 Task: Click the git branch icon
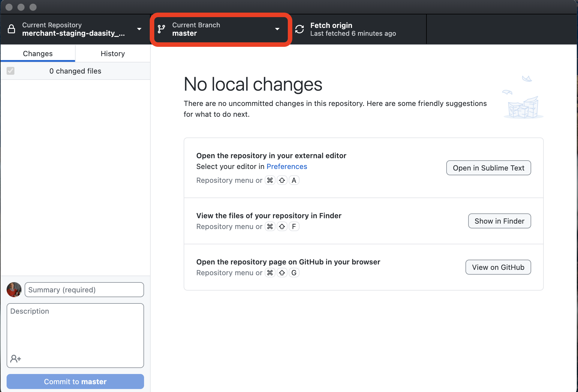[x=161, y=29]
